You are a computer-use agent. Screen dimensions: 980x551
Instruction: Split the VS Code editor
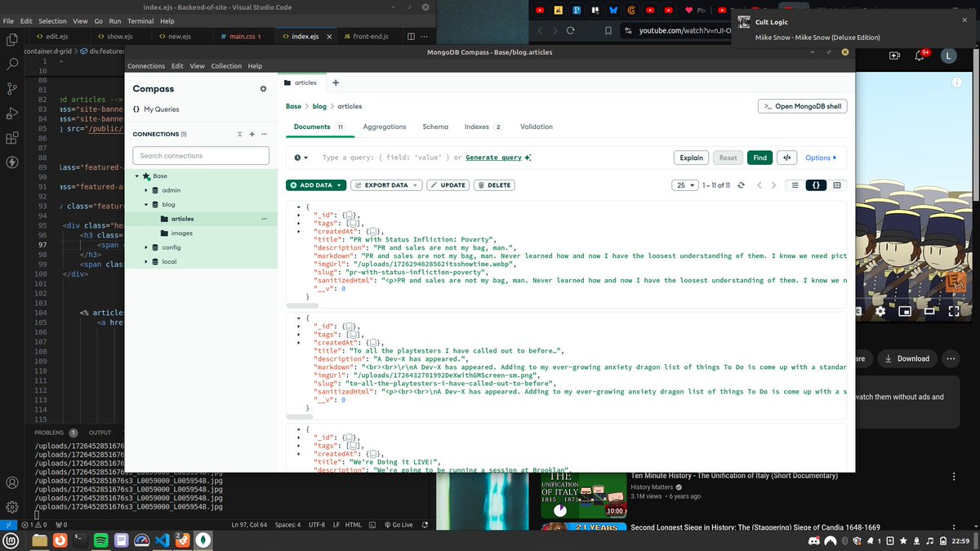point(411,37)
